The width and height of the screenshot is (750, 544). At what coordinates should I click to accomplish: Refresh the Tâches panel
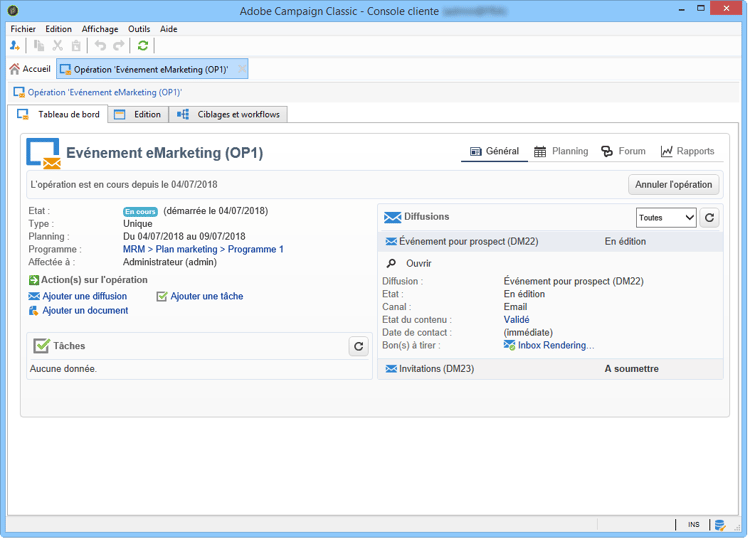tap(359, 346)
